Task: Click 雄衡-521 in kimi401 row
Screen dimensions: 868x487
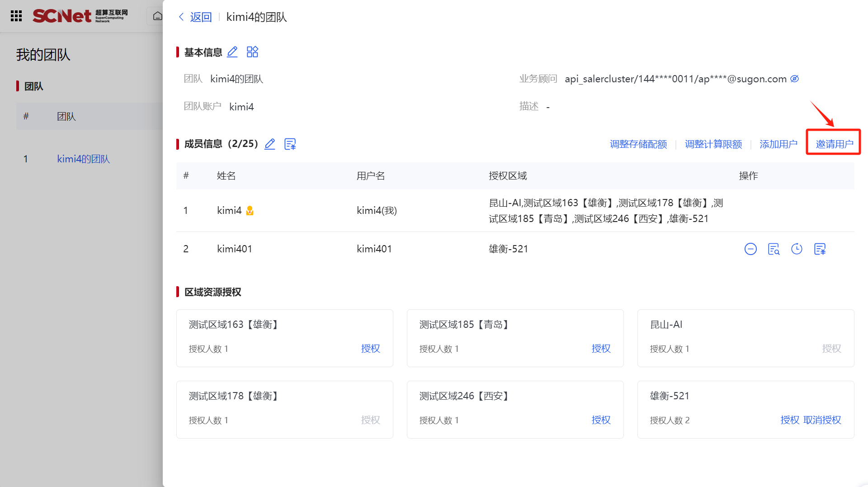Action: coord(508,249)
